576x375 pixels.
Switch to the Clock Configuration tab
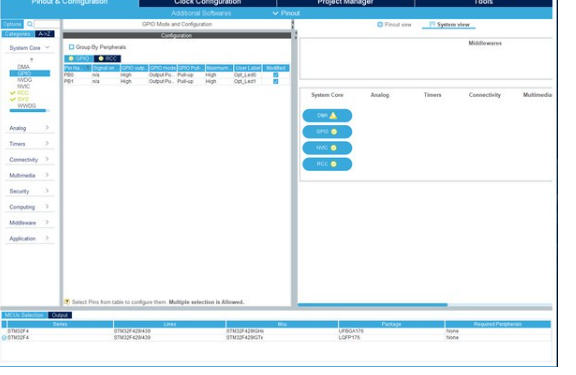click(x=208, y=3)
